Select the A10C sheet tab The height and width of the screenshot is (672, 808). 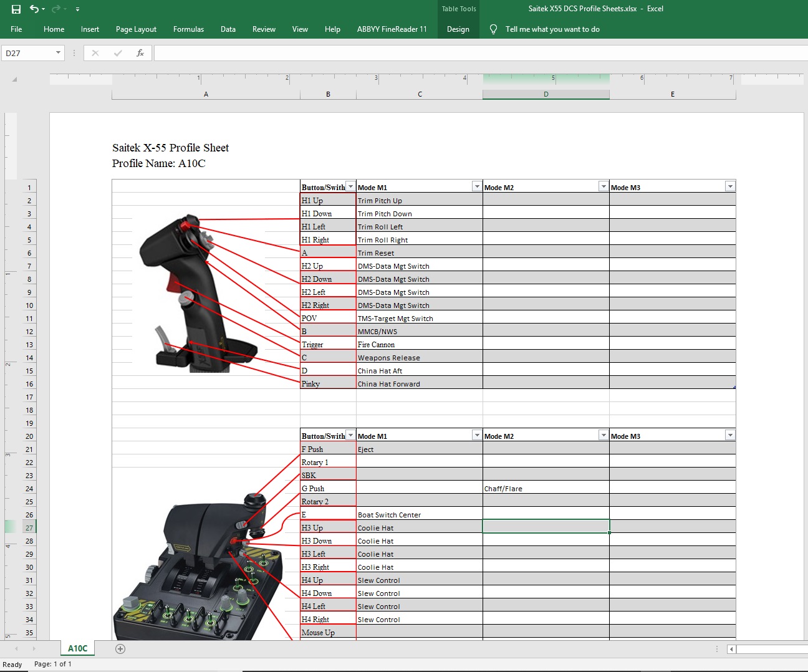[77, 648]
